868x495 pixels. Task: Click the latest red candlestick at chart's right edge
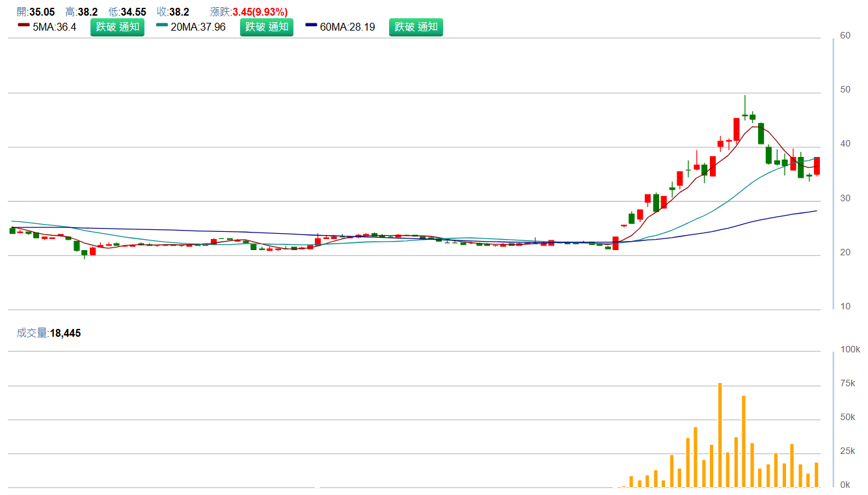[x=817, y=165]
